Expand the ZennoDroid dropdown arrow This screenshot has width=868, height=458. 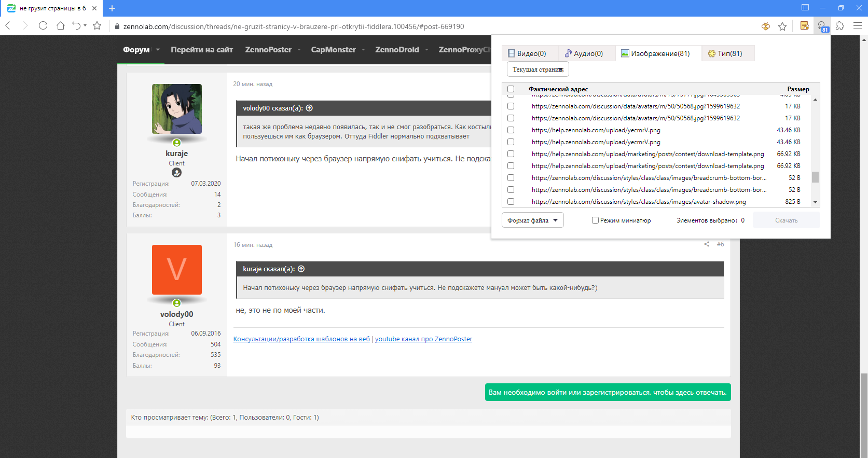coord(426,50)
